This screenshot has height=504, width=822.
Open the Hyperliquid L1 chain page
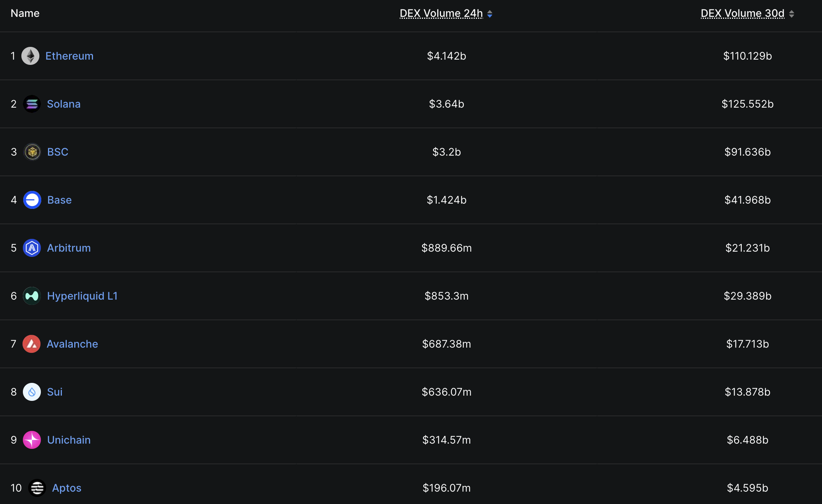[x=82, y=296]
